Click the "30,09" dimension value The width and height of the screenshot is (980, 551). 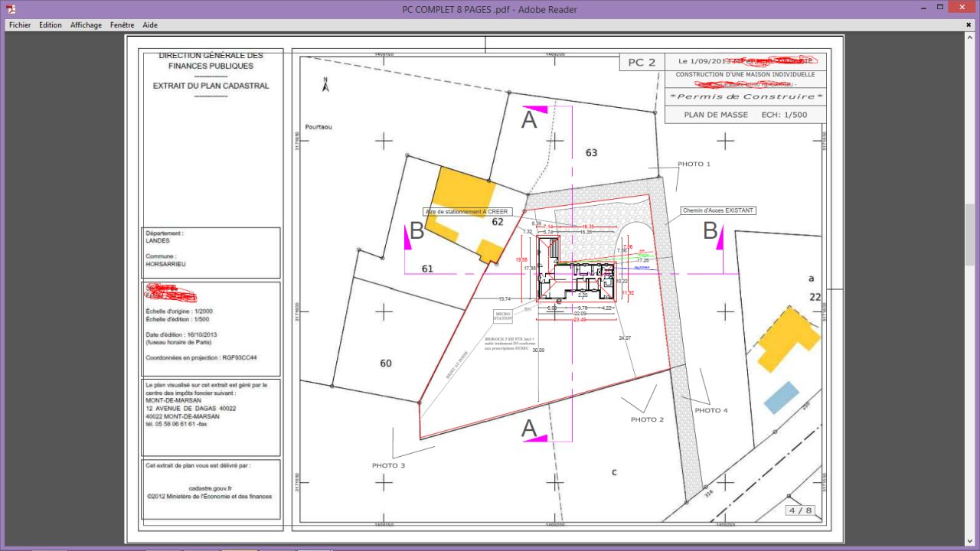click(538, 350)
